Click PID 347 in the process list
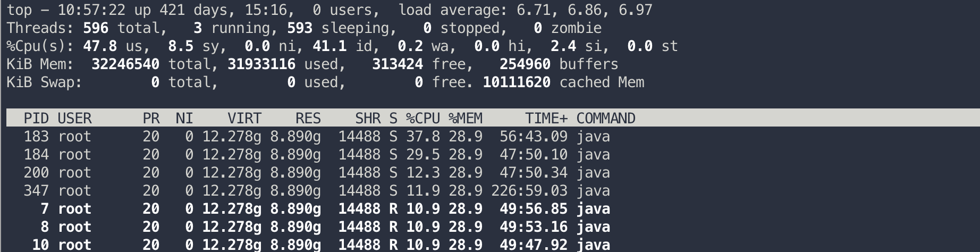The height and width of the screenshot is (252, 980). (36, 191)
